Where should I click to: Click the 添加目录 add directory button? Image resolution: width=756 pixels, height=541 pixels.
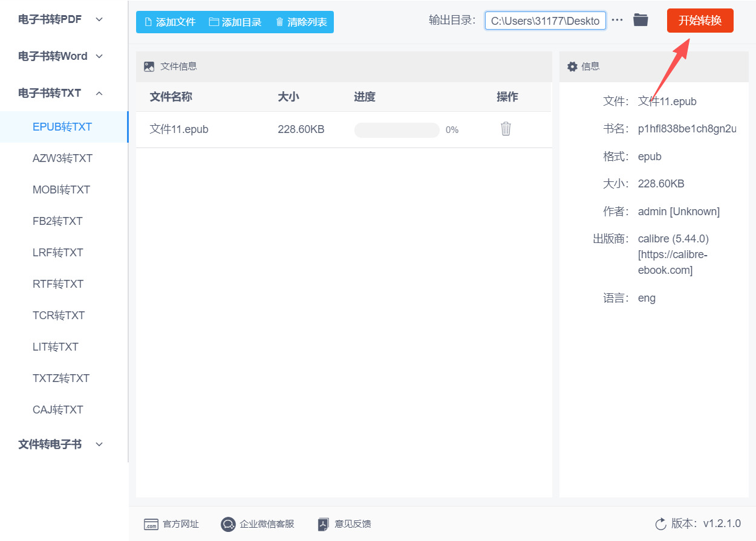[x=235, y=22]
